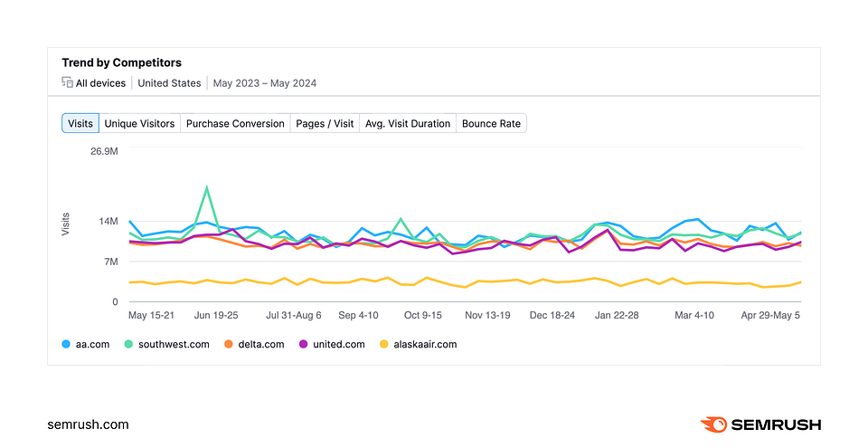Click the All devices filter label
The image size is (868, 448).
(100, 83)
